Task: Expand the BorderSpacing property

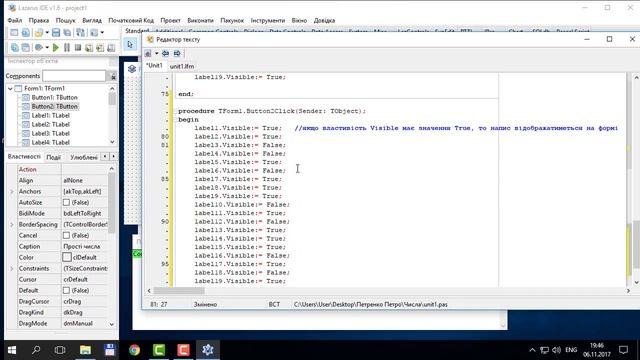Action: pyautogui.click(x=12, y=224)
